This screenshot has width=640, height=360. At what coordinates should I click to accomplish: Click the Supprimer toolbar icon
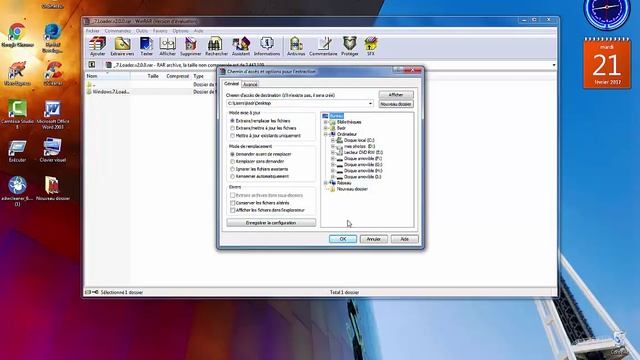pyautogui.click(x=191, y=46)
